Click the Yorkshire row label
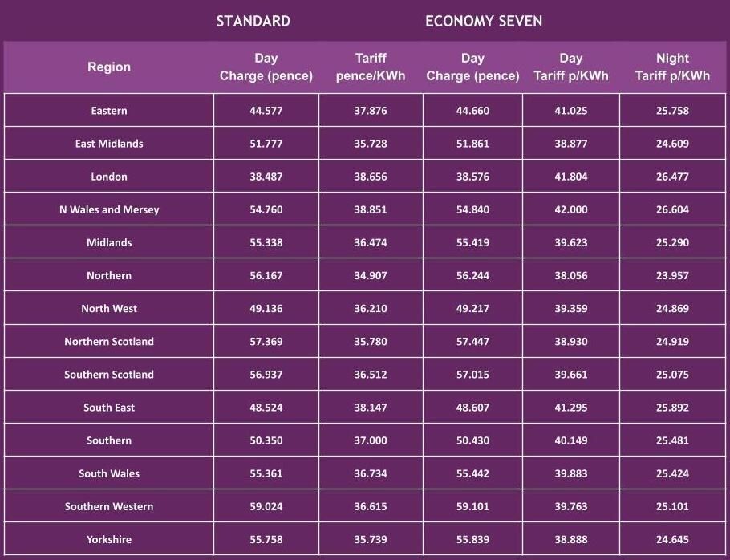 point(109,539)
